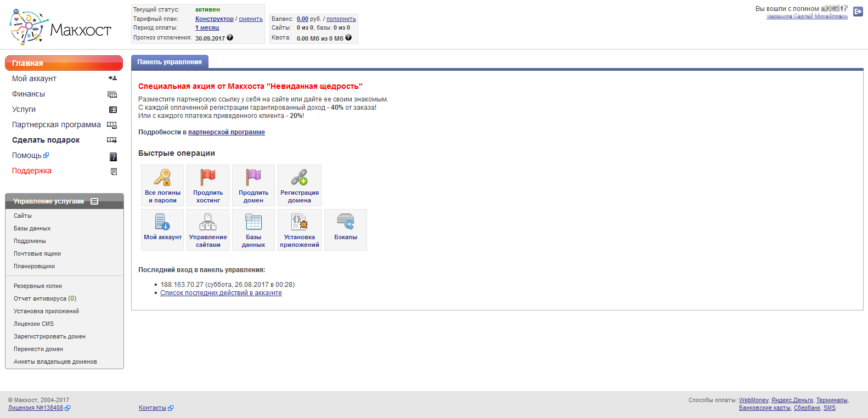Open Резервные копии in sidebar
The width and height of the screenshot is (868, 418).
[38, 286]
